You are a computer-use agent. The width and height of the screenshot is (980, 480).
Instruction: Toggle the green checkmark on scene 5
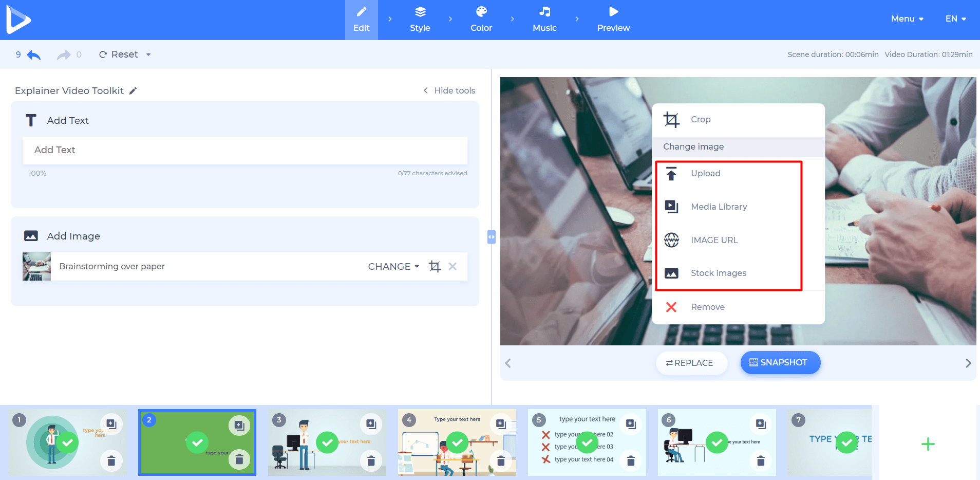(587, 442)
